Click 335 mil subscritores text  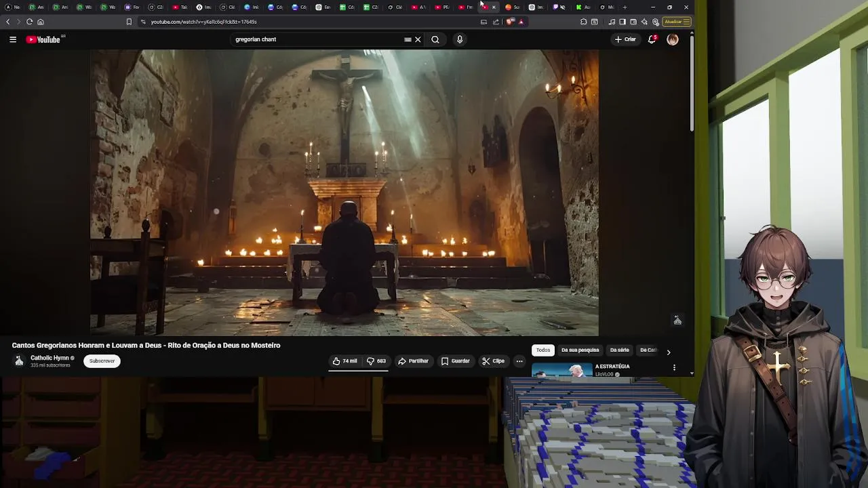[50, 365]
